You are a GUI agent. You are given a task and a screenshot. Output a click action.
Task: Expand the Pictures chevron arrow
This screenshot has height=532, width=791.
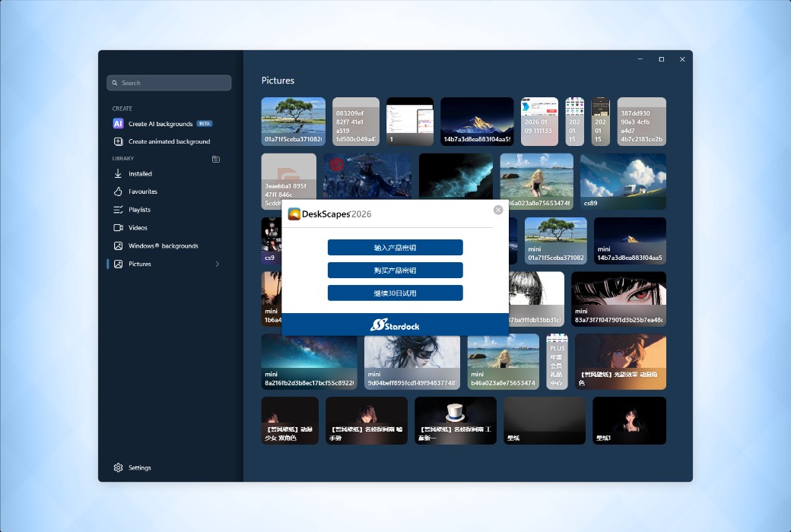(x=218, y=264)
